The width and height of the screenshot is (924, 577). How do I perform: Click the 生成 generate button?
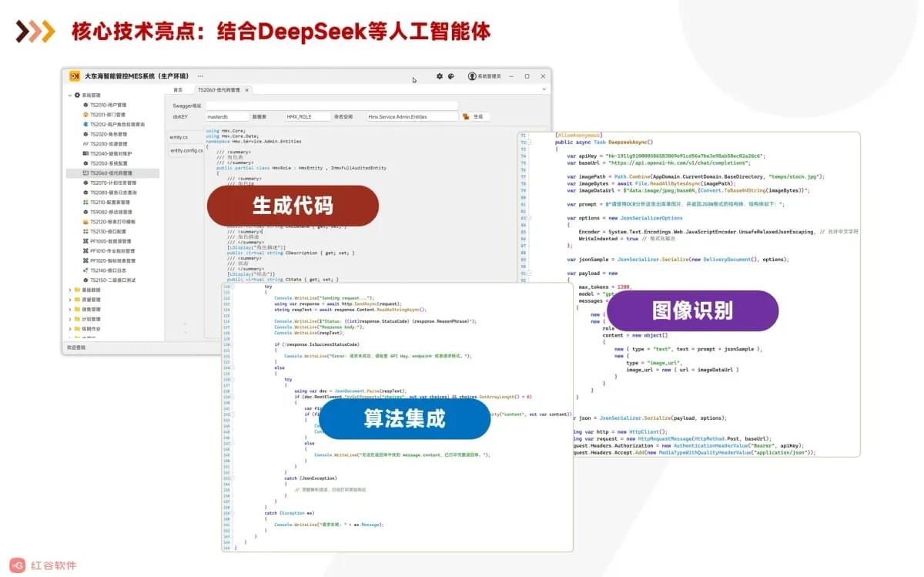tap(474, 116)
